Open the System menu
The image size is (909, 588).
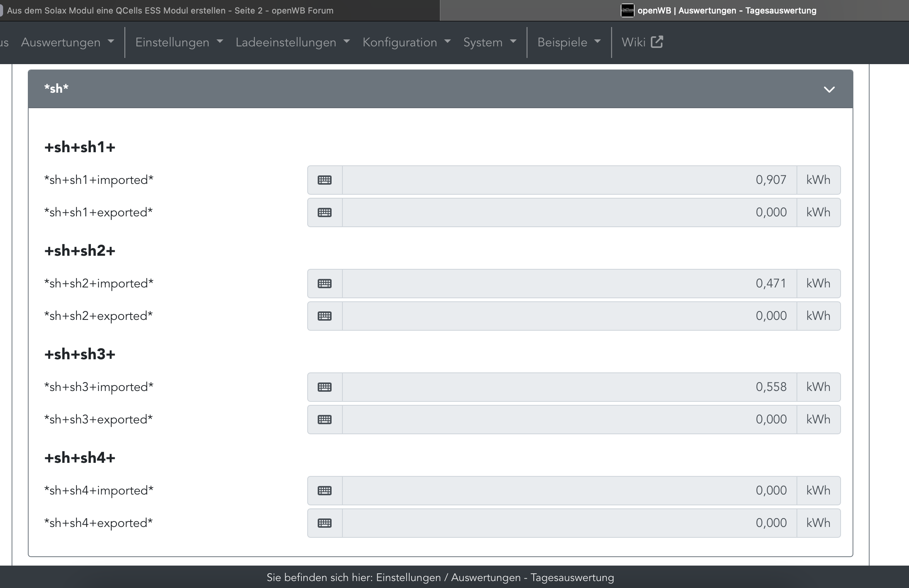tap(490, 42)
